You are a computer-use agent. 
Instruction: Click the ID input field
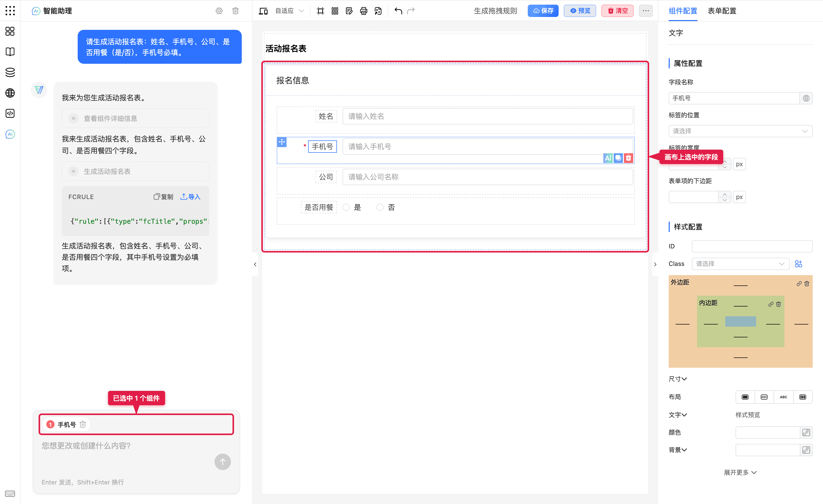pyautogui.click(x=752, y=246)
